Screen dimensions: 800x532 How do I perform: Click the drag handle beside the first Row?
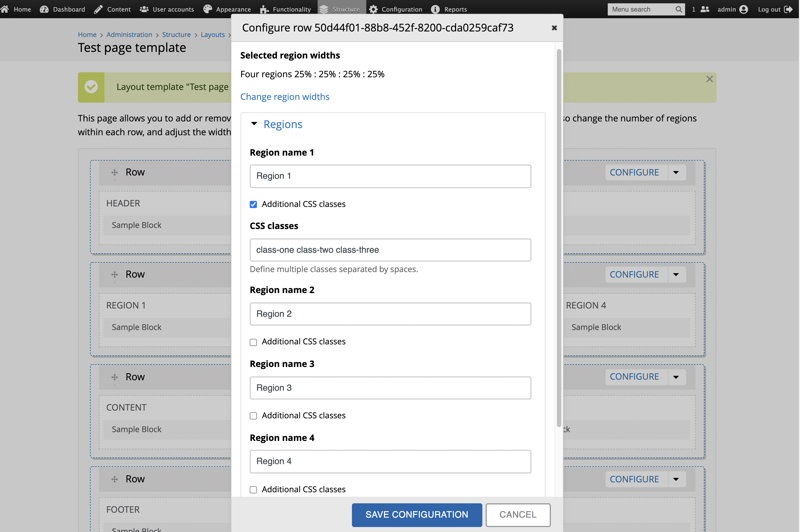pyautogui.click(x=114, y=172)
